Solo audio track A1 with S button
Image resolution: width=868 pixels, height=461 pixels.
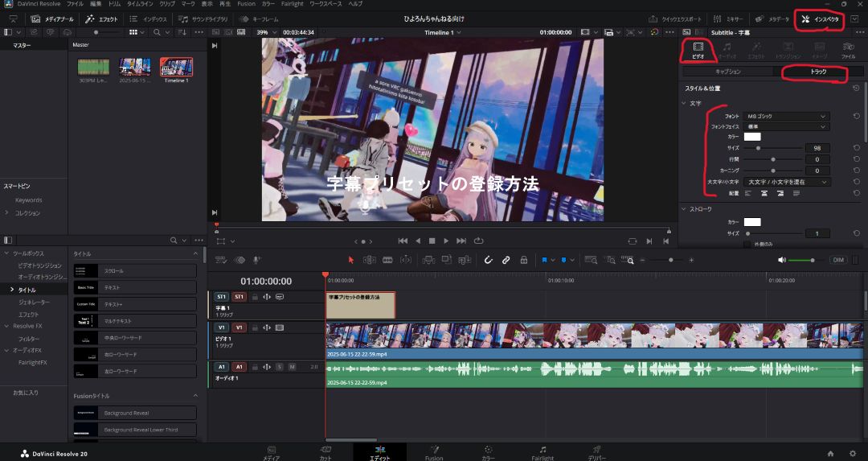click(x=280, y=367)
